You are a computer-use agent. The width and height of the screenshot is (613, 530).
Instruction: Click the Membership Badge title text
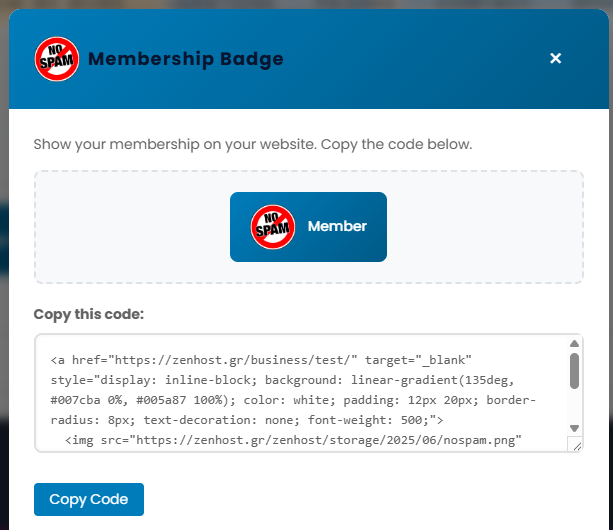pos(186,59)
